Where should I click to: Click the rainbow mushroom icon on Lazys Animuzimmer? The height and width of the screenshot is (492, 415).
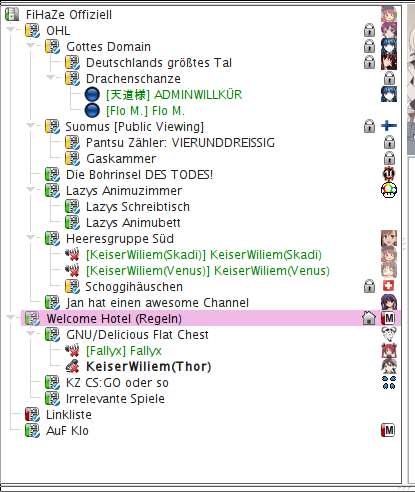click(389, 190)
